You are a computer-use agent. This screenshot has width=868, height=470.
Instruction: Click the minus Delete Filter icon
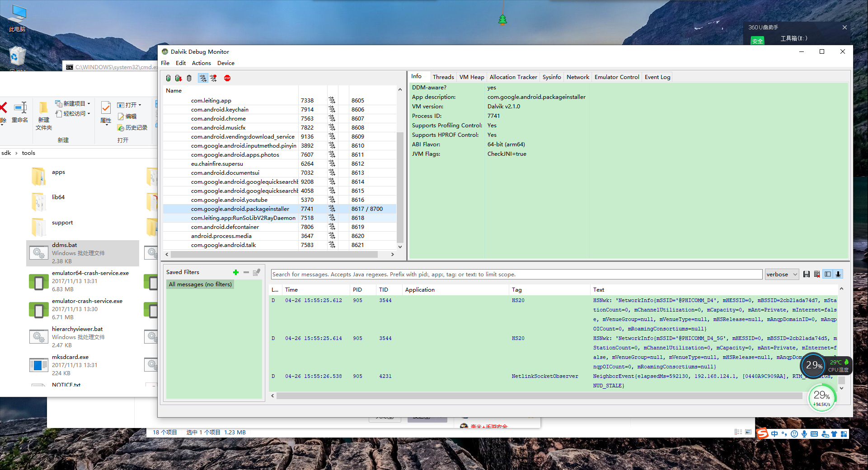click(246, 272)
